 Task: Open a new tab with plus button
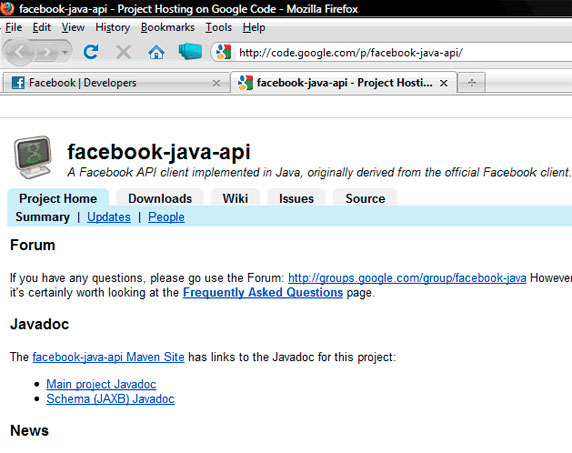click(x=471, y=83)
